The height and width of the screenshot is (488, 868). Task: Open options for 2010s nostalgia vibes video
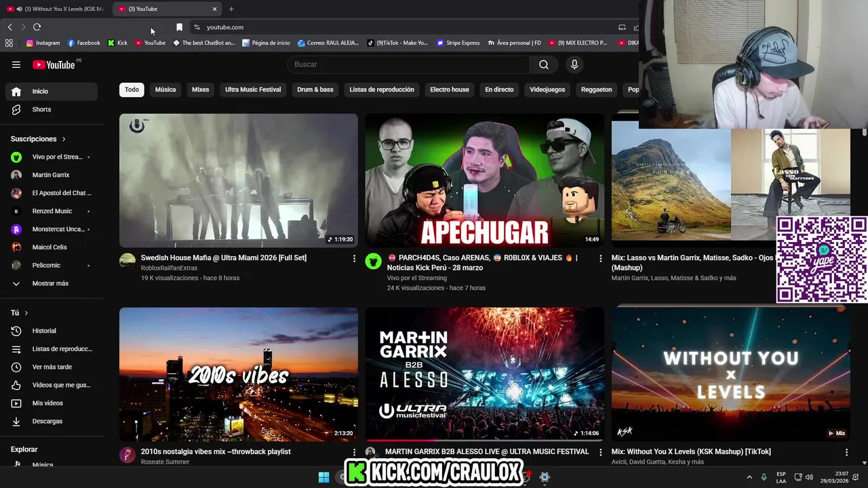354,452
